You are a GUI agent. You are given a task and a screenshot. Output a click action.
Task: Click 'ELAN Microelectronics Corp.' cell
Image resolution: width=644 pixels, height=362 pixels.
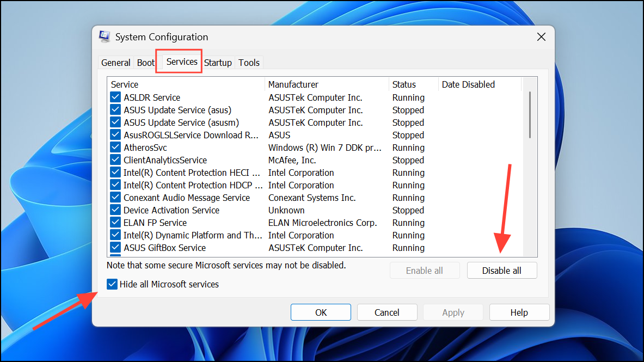322,223
